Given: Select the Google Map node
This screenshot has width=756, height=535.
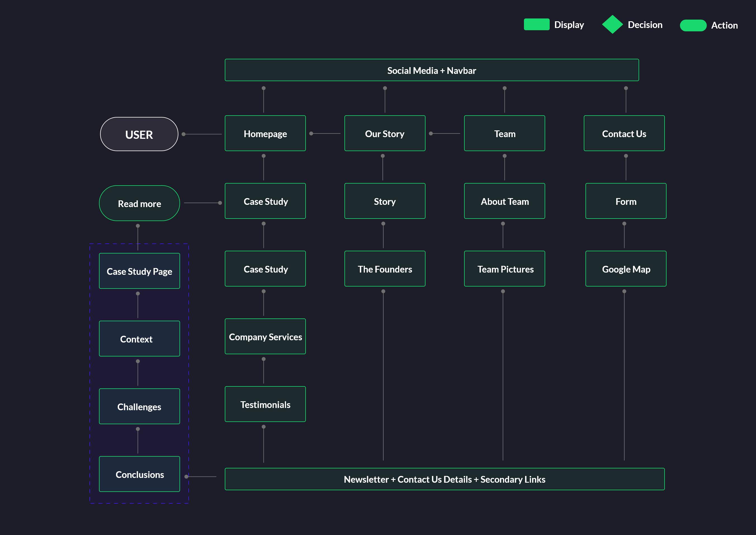Looking at the screenshot, I should tap(626, 269).
